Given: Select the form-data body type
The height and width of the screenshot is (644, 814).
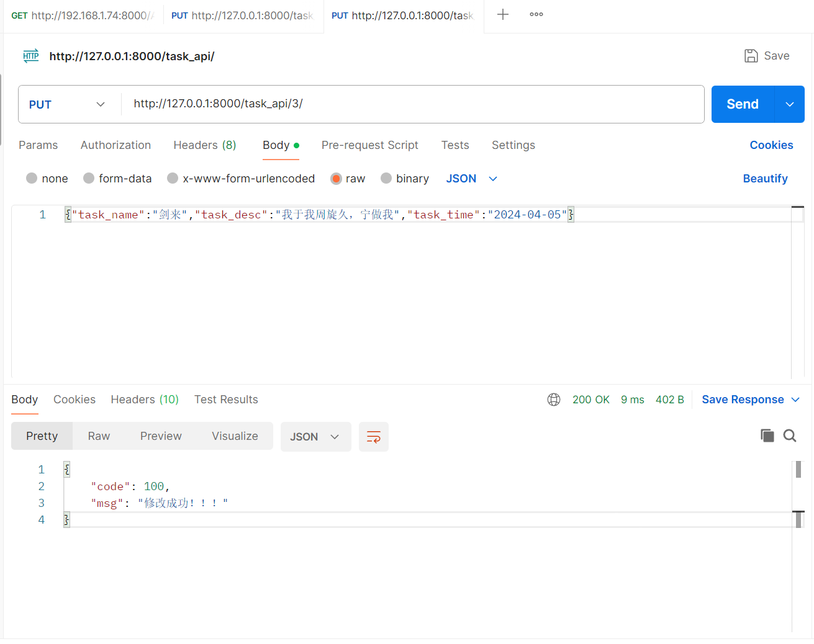Looking at the screenshot, I should point(89,178).
